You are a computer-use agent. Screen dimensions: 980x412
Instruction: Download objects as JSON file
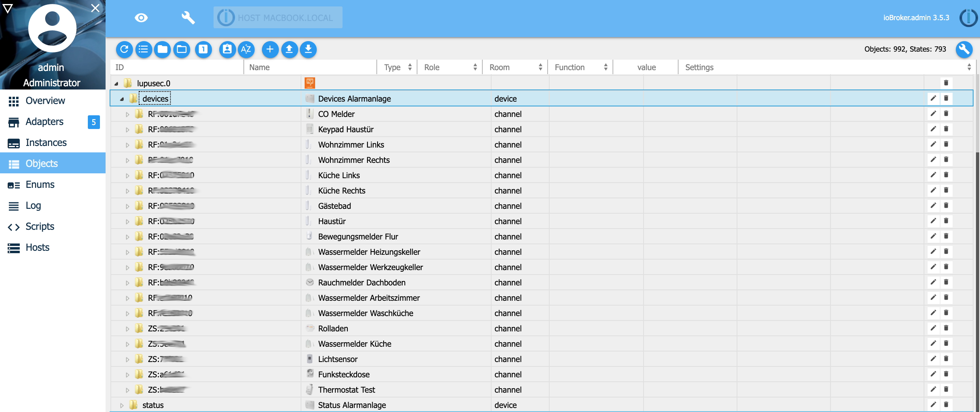coord(308,49)
